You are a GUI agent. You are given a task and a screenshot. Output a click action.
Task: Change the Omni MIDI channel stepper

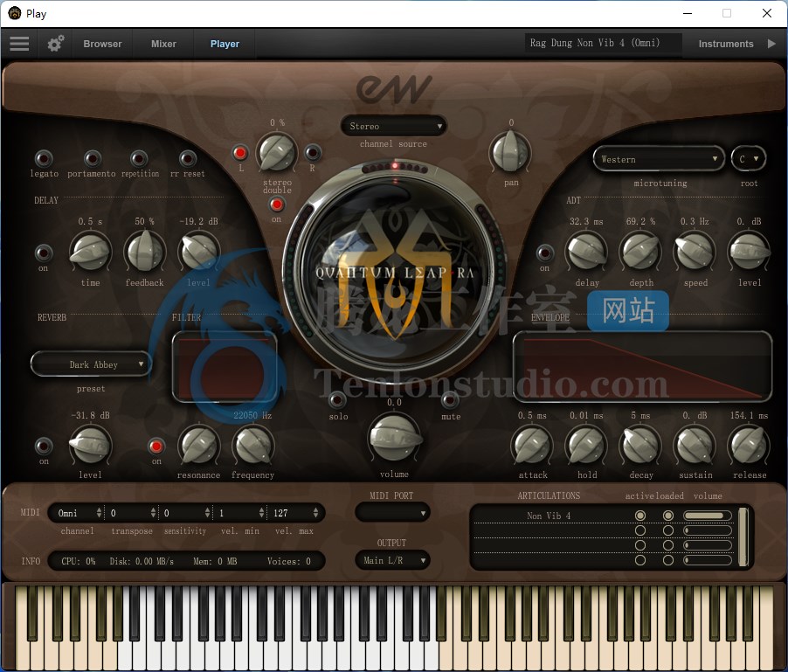point(99,513)
